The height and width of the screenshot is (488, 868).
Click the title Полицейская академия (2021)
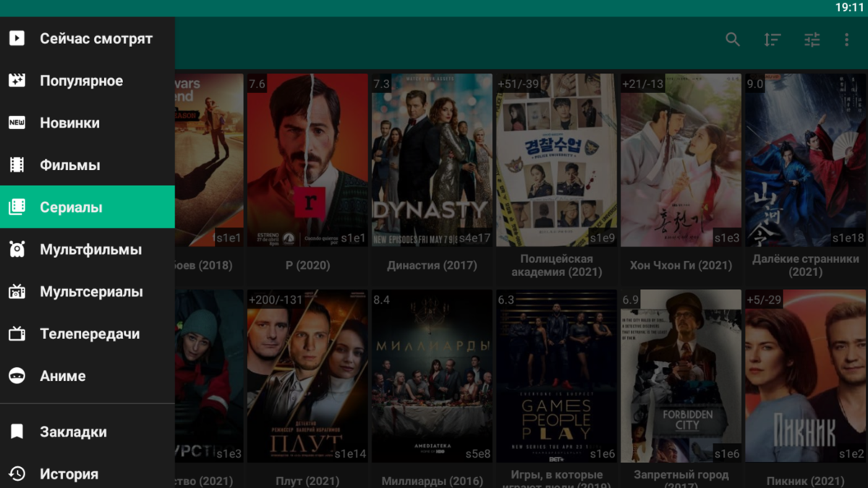click(x=556, y=265)
